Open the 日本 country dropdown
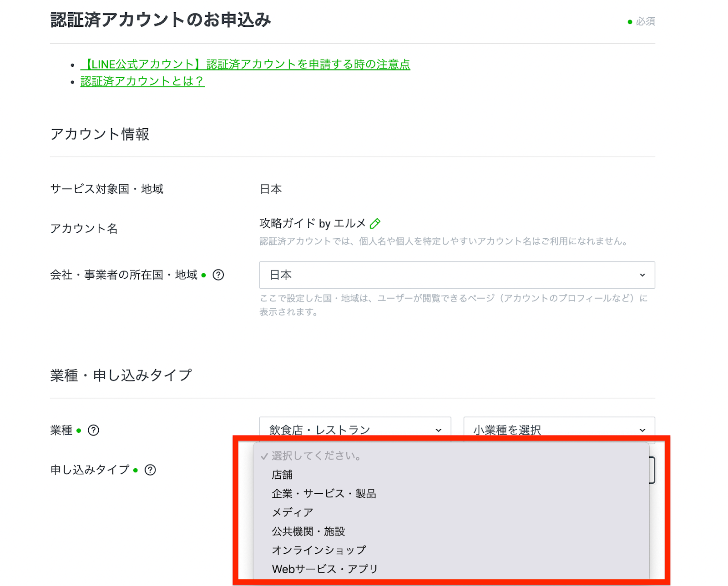This screenshot has width=728, height=586. (456, 275)
